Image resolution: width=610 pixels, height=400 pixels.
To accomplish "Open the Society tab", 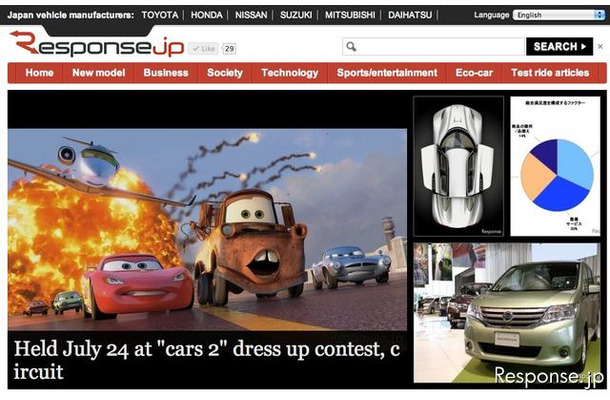I will [225, 73].
